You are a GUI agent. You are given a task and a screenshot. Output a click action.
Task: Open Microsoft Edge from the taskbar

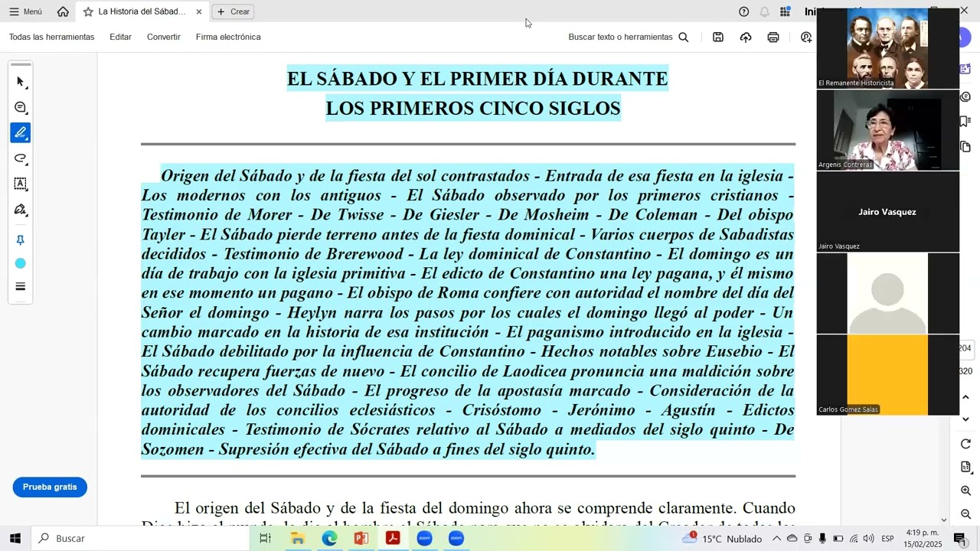pyautogui.click(x=329, y=538)
